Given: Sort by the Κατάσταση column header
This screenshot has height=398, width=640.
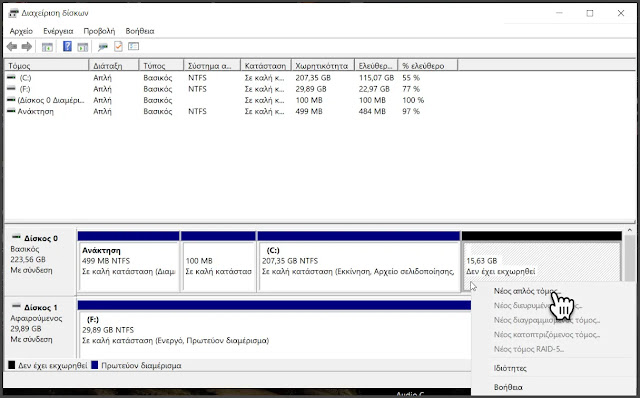Looking at the screenshot, I should tap(266, 65).
